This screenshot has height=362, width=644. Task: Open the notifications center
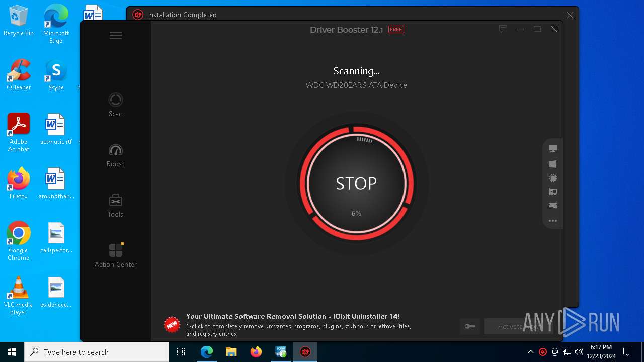[627, 352]
